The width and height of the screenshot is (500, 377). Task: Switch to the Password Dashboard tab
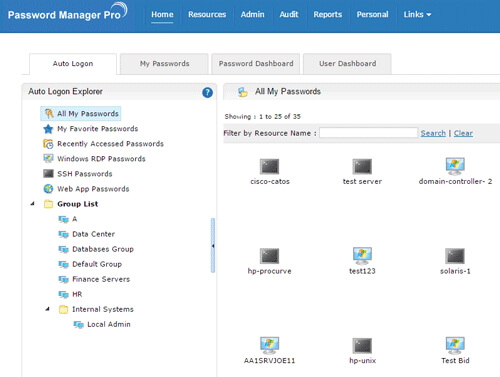pos(256,64)
